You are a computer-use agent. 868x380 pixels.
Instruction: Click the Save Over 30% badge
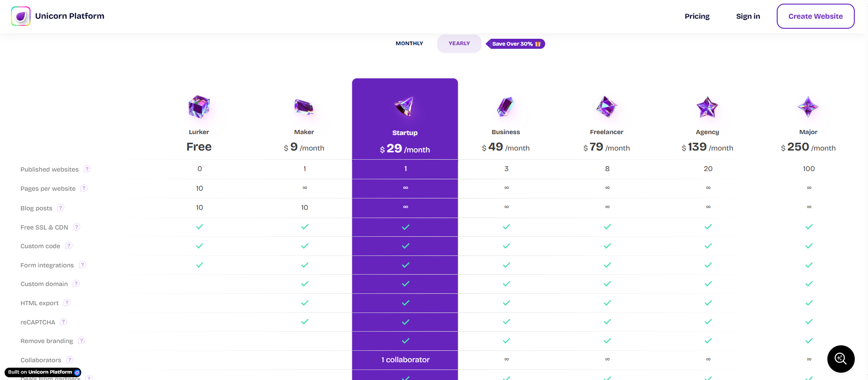[516, 44]
